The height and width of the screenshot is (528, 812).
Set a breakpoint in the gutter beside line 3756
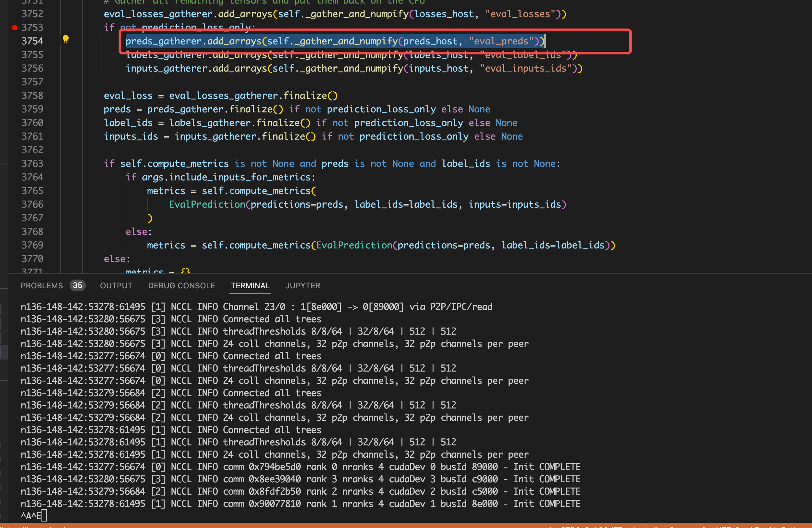15,68
